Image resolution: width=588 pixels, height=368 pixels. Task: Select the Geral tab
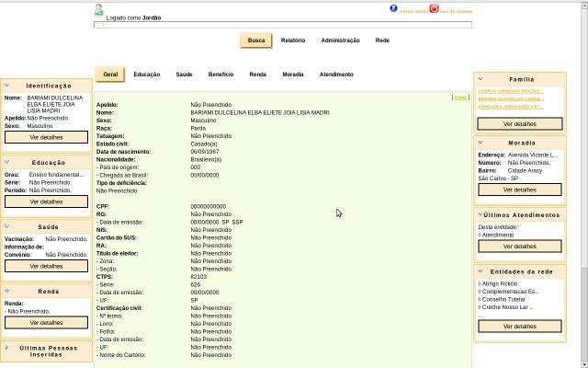click(110, 75)
